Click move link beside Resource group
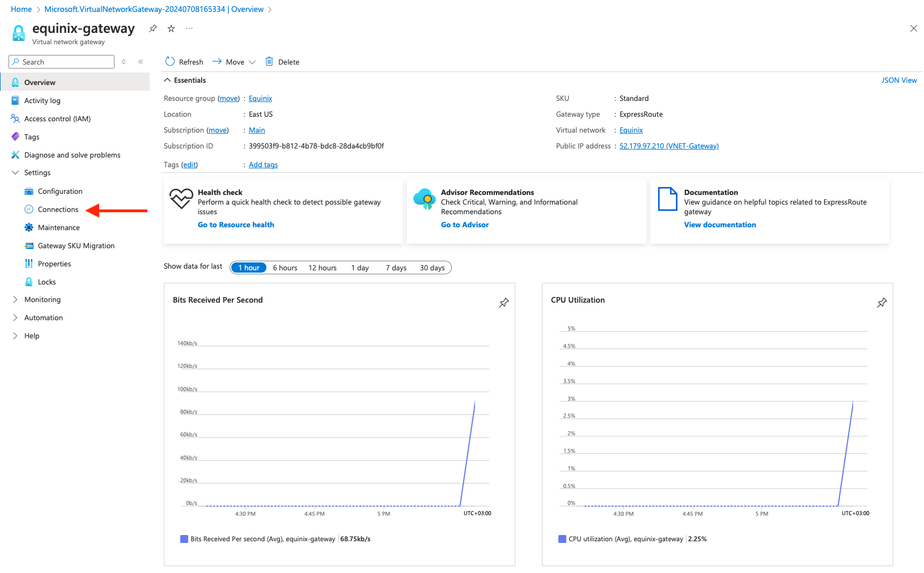 [229, 98]
